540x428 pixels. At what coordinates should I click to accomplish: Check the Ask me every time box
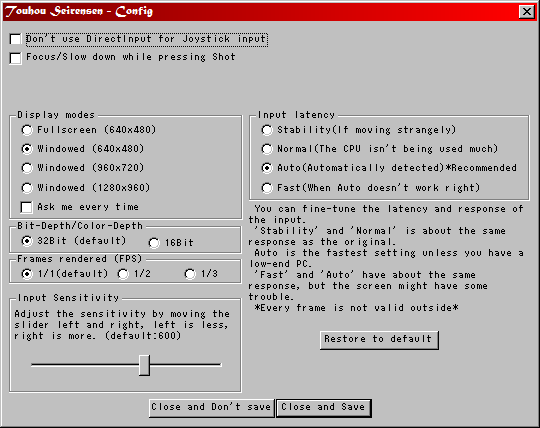point(27,207)
